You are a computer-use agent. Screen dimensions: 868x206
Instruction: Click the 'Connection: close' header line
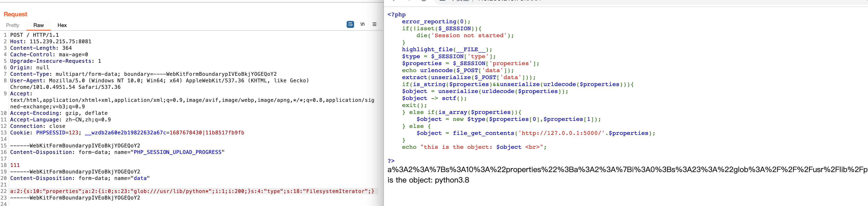tap(38, 126)
